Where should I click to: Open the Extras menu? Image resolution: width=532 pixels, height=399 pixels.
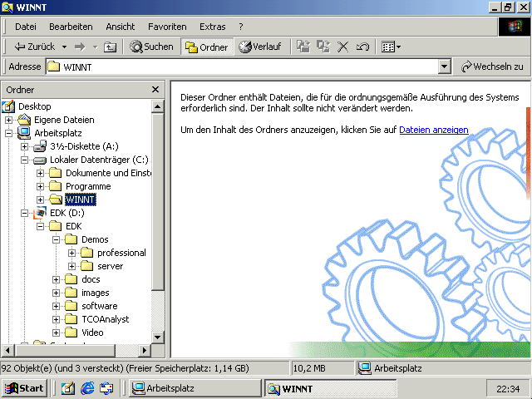(x=213, y=27)
